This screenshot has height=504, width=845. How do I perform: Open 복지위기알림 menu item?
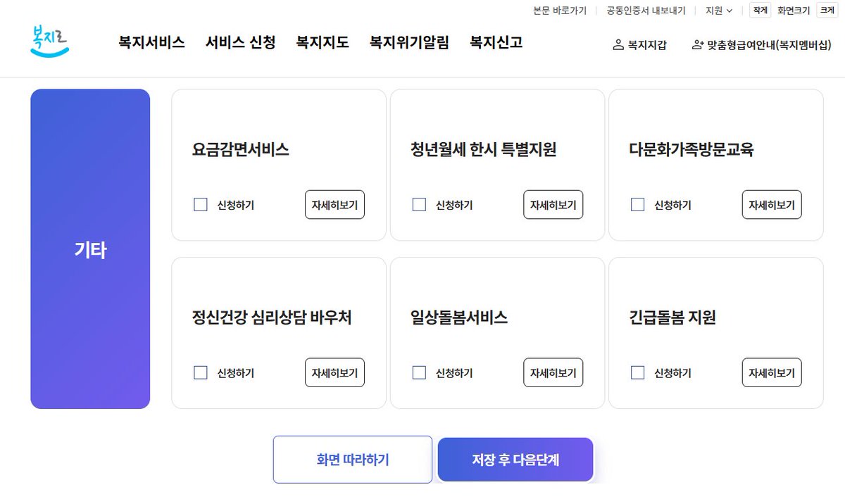(409, 42)
